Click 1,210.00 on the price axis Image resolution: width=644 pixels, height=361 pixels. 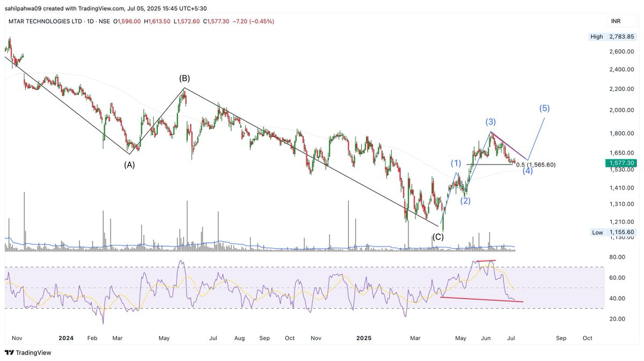623,222
